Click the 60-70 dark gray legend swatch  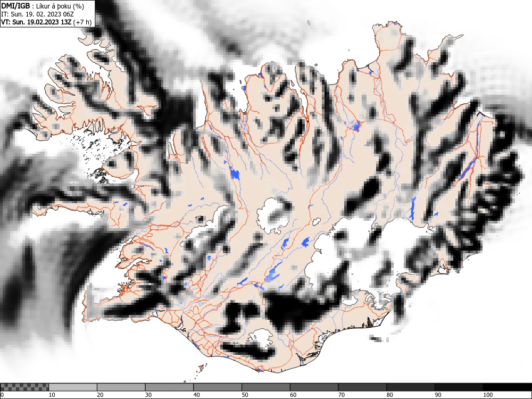point(314,387)
